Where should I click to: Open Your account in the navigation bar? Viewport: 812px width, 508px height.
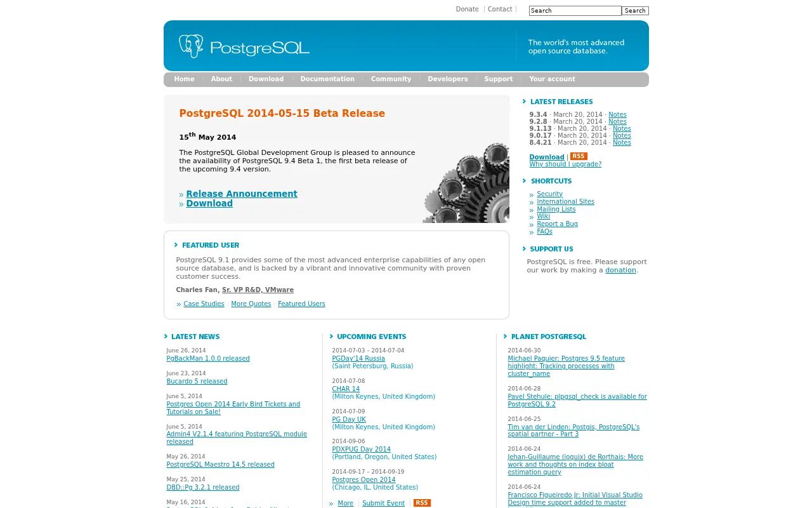pyautogui.click(x=552, y=79)
